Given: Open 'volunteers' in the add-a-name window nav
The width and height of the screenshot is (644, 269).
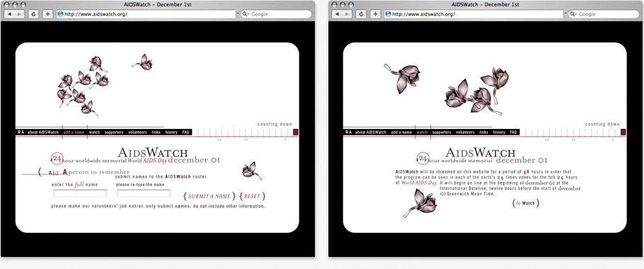Looking at the screenshot, I should coord(137,132).
